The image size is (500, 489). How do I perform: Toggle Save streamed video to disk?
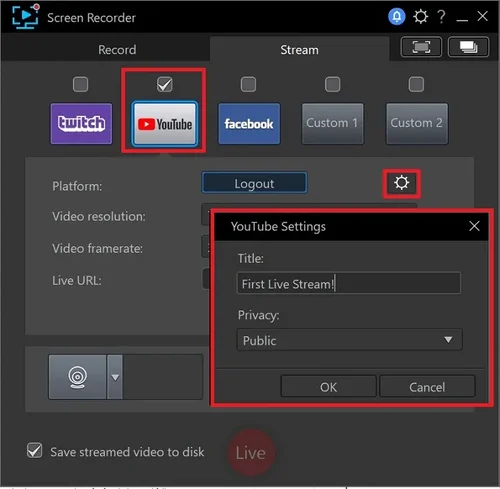point(35,451)
